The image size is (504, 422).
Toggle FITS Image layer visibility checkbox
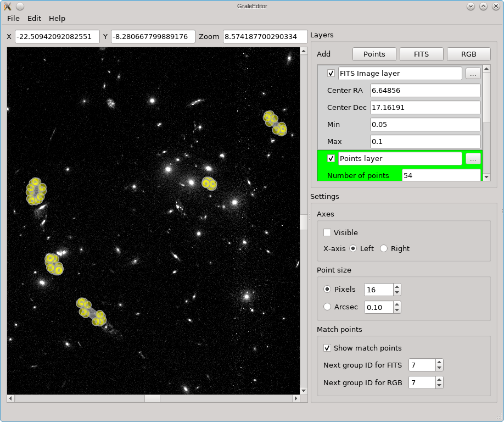[x=331, y=73]
